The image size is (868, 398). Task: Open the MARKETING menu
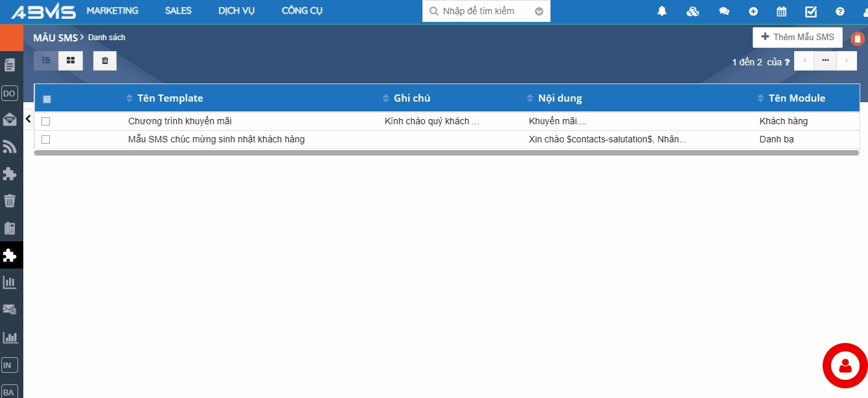[x=112, y=10]
